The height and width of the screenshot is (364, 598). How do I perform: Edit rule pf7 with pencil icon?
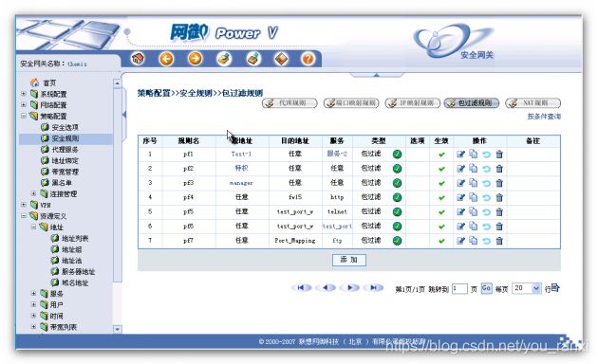(x=460, y=241)
